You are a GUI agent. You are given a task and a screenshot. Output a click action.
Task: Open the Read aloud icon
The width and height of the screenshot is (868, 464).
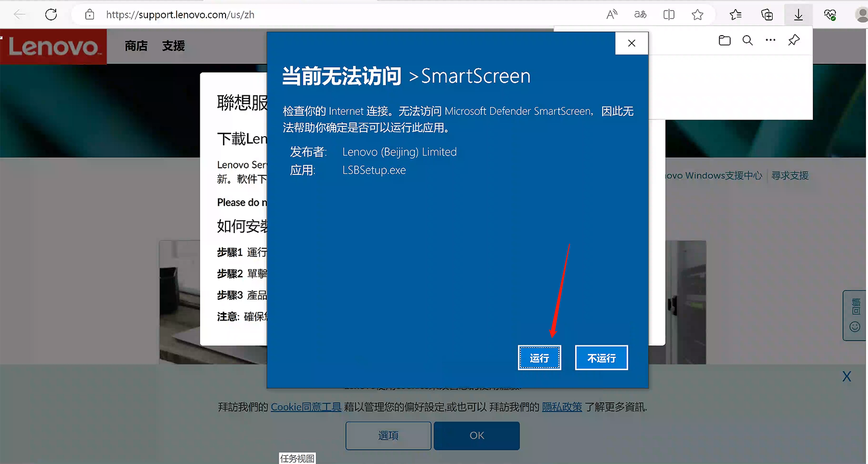pos(612,14)
